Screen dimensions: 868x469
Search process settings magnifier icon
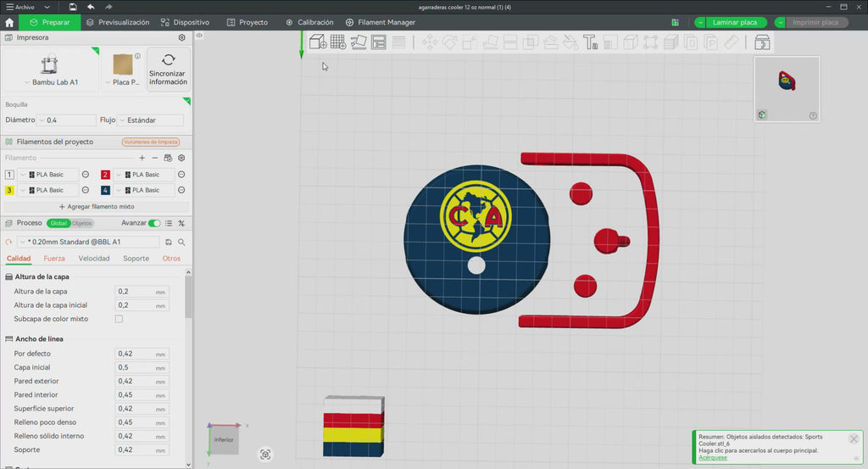(x=181, y=242)
